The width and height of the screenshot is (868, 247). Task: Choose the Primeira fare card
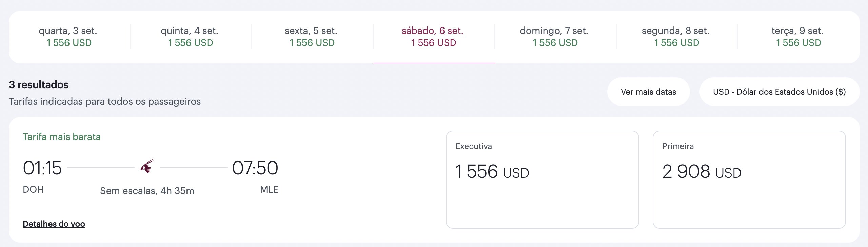point(749,179)
